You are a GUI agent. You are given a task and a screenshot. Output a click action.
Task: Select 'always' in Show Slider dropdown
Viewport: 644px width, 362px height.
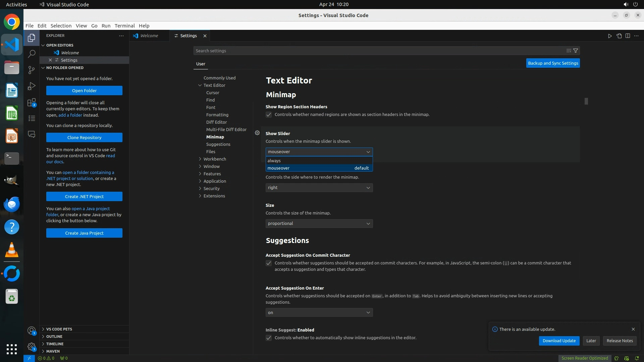click(x=274, y=161)
